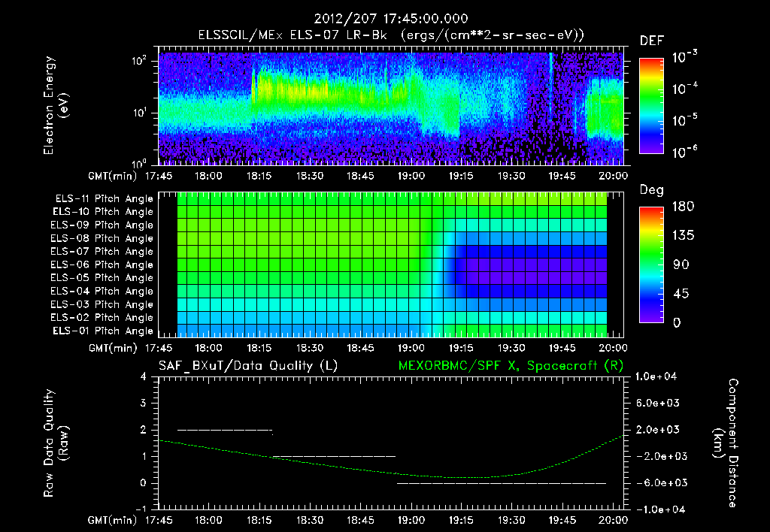The height and width of the screenshot is (532, 770).
Task: Select the "ELS-09 Pitch Angle" row label
Action: tap(102, 225)
